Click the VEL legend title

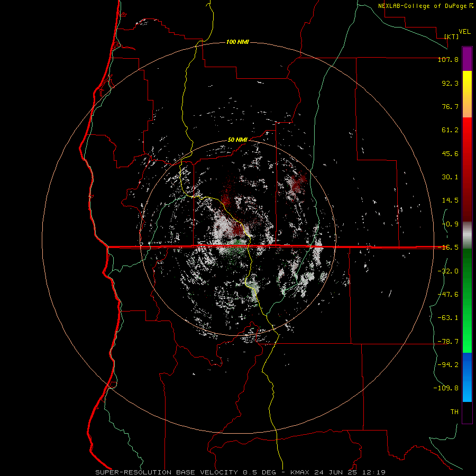point(464,32)
